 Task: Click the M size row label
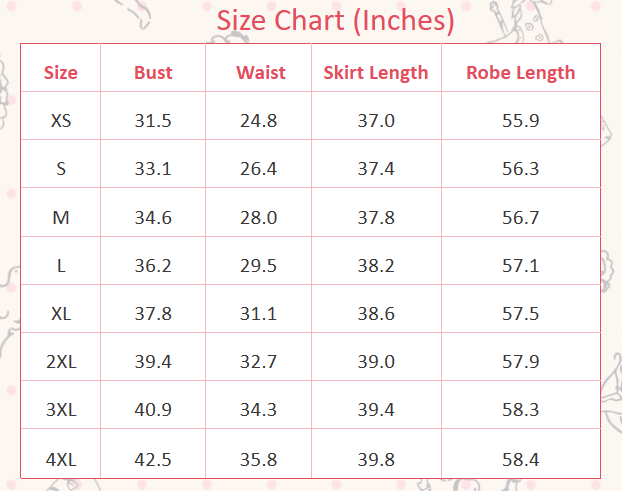(61, 217)
